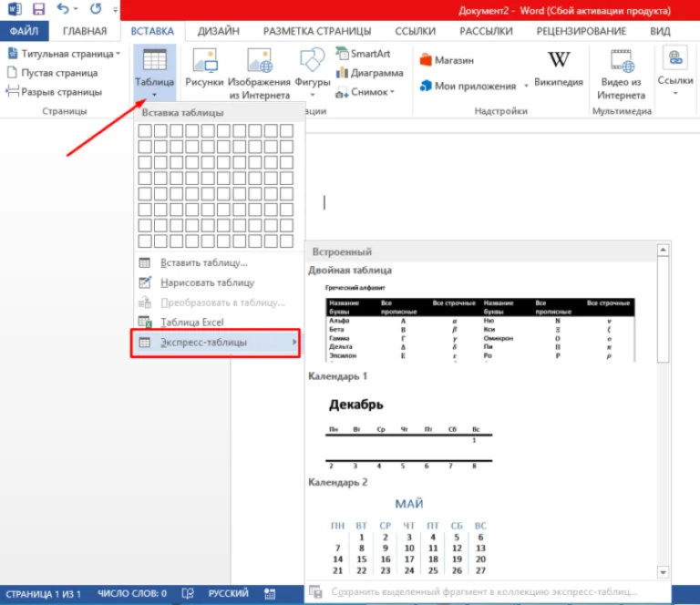Open the Снимок screenshot dropdown
This screenshot has width=700, height=605.
point(365,92)
